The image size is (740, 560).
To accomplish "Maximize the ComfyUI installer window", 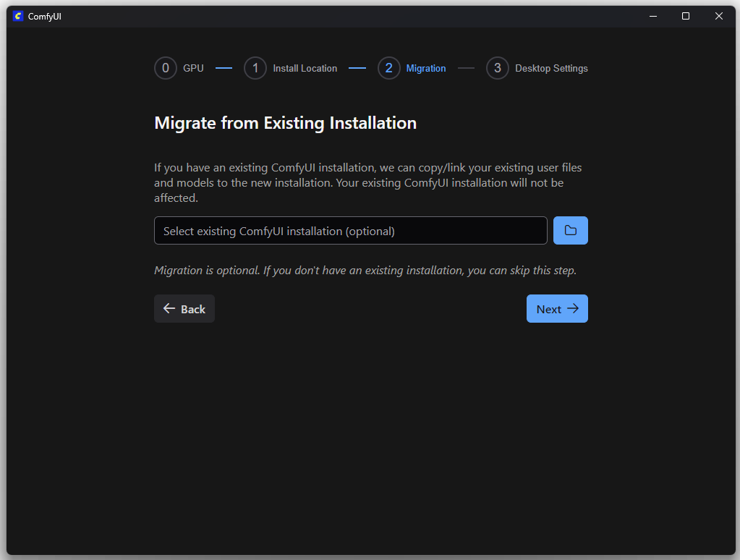I will pyautogui.click(x=686, y=16).
